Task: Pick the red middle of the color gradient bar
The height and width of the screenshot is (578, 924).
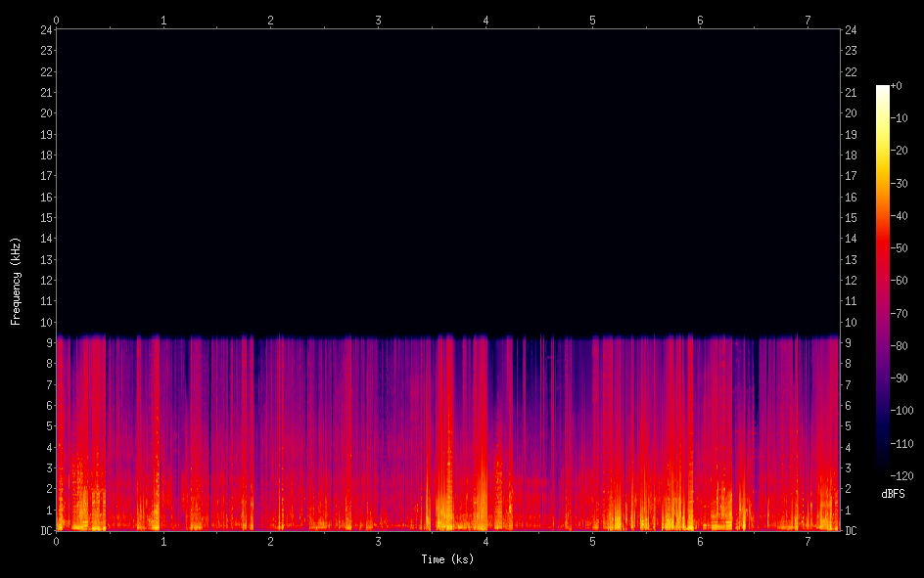Action: 883,254
